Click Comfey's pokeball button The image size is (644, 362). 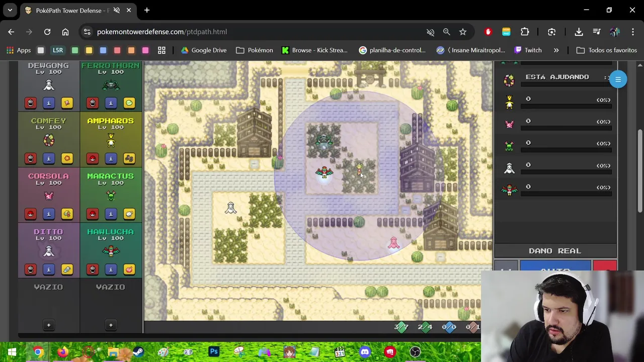point(30,158)
